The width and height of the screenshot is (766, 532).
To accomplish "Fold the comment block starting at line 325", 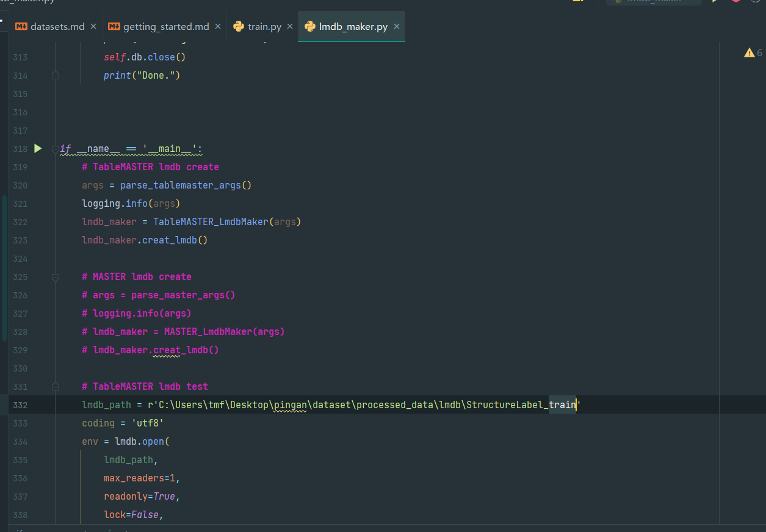I will coord(56,276).
